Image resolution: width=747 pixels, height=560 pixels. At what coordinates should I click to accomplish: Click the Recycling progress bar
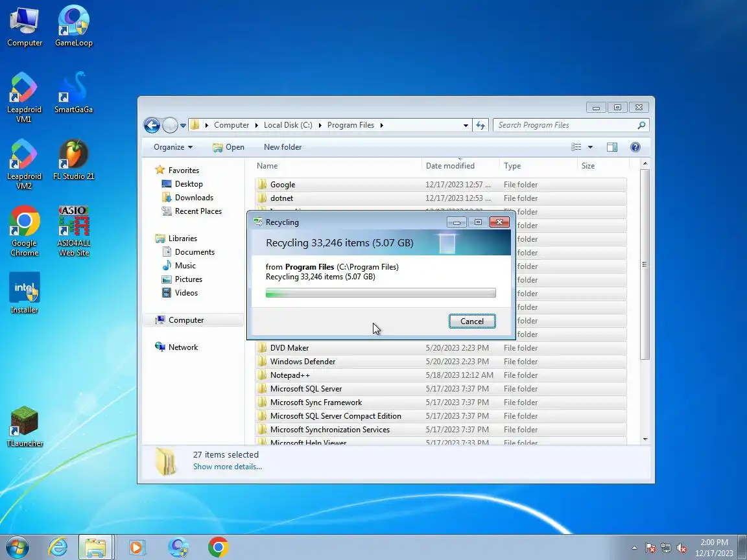click(x=381, y=293)
